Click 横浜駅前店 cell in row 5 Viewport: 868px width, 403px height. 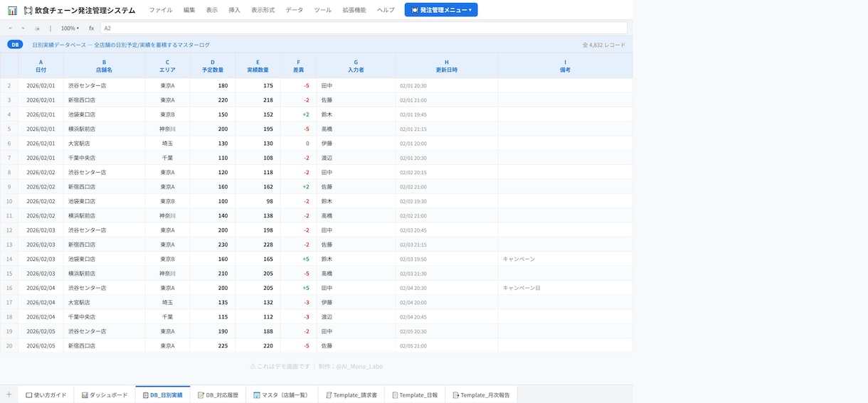104,129
